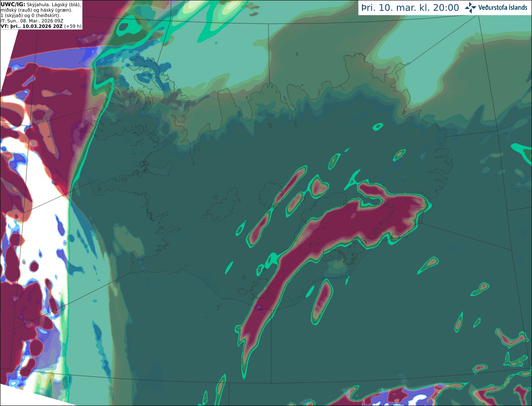Image resolution: width=532 pixels, height=406 pixels.
Task: Click the 'VT: þri.. 10.03.2026 20Z' valid time text
Action: (32, 26)
